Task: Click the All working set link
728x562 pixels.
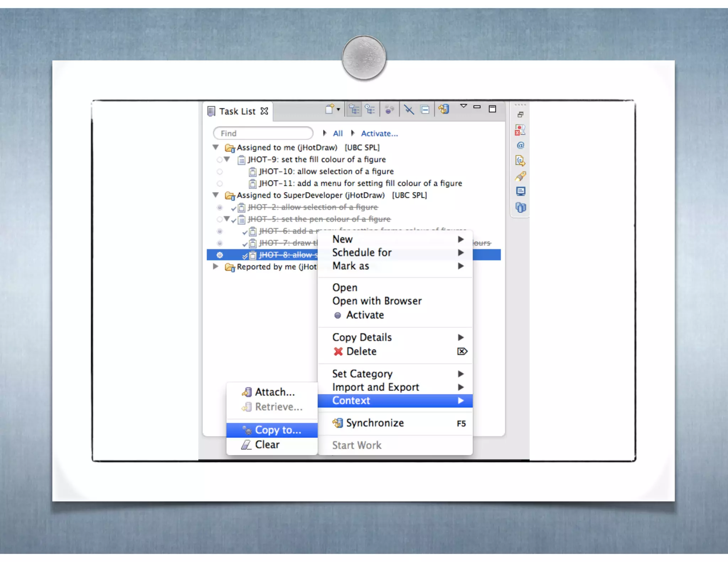Action: (x=338, y=134)
